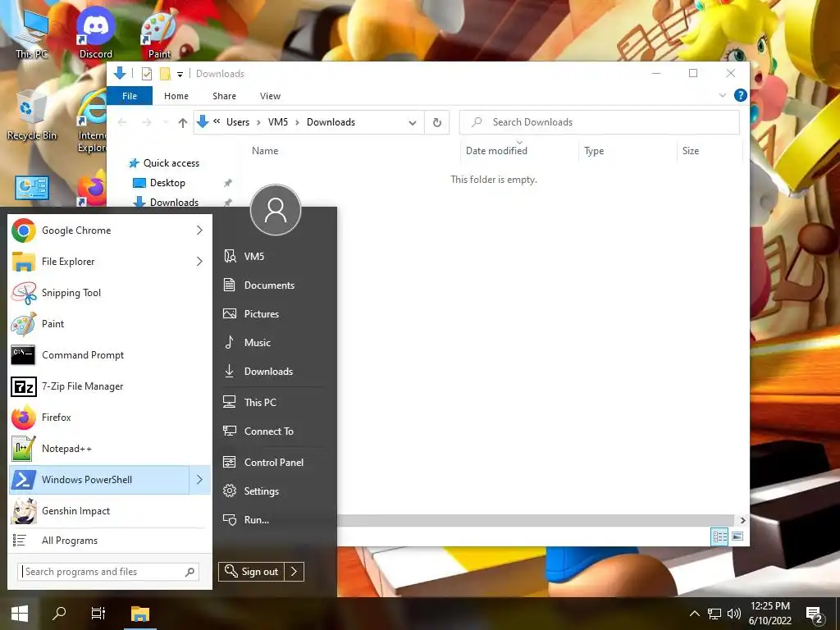Click the Users breadcrumb in address bar
Image resolution: width=840 pixels, height=630 pixels.
coord(238,122)
